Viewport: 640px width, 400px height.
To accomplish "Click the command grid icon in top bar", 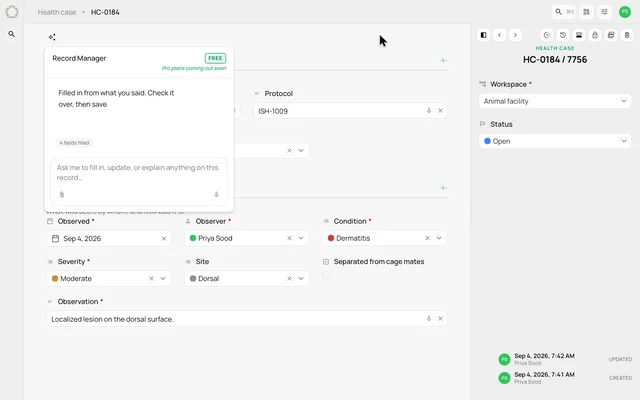I will click(587, 12).
